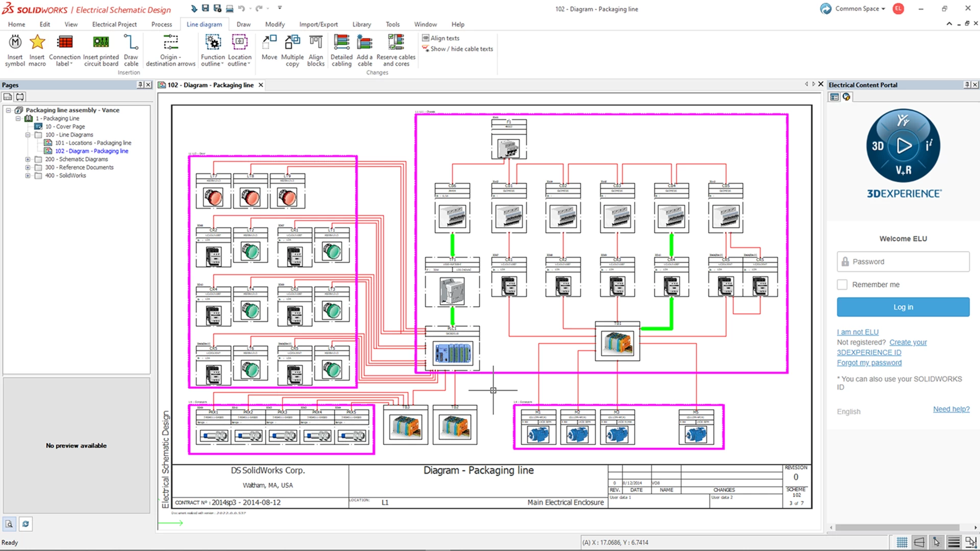980x551 pixels.
Task: Select the Draw cable tool
Action: (131, 49)
